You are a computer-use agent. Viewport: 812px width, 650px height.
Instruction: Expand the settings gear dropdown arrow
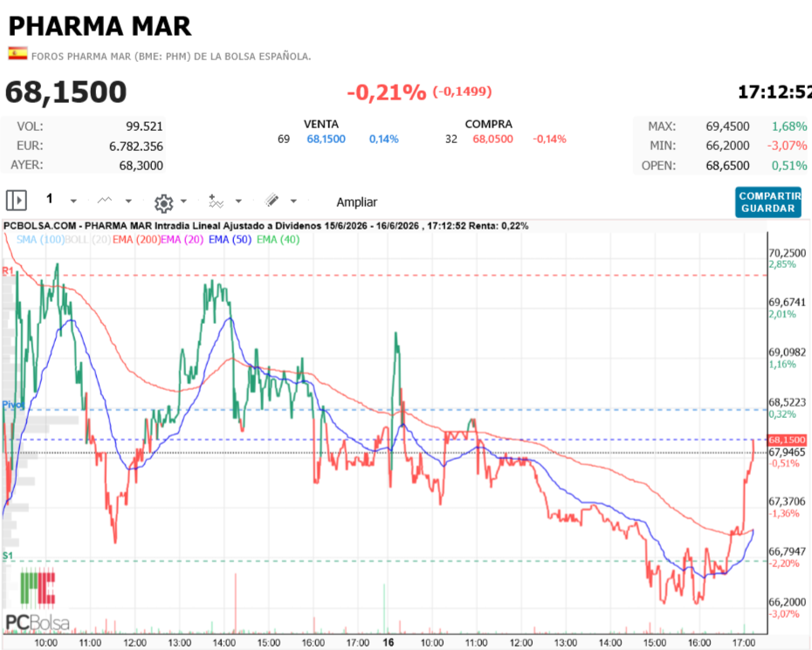point(183,201)
